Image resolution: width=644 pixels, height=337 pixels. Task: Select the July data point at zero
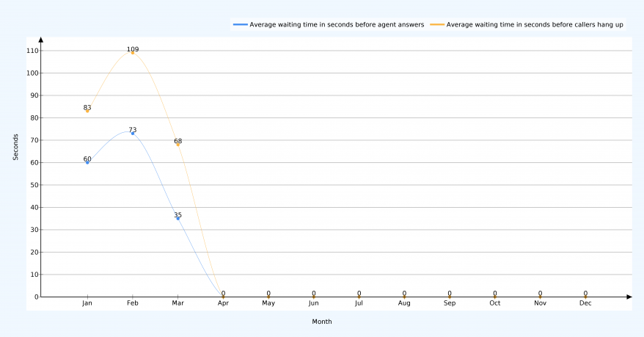pos(359,296)
